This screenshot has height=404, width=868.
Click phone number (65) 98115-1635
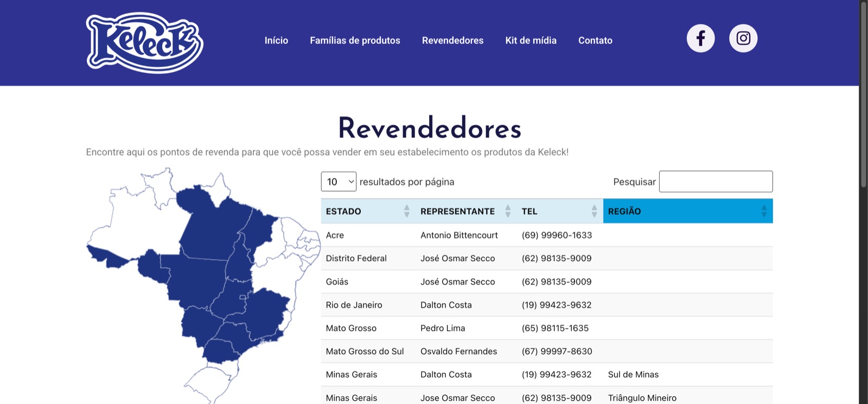[x=555, y=329]
